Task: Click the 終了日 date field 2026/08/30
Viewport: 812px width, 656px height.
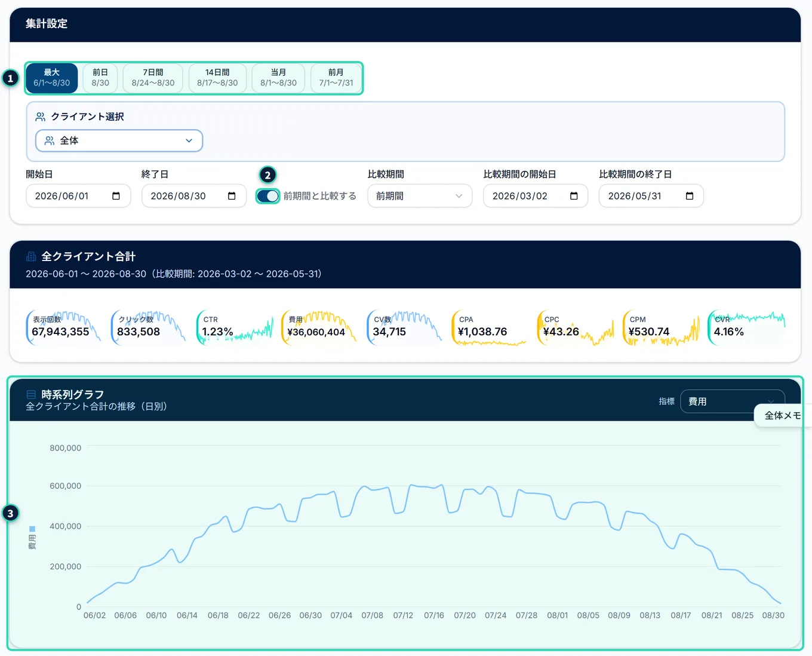Action: pyautogui.click(x=194, y=196)
